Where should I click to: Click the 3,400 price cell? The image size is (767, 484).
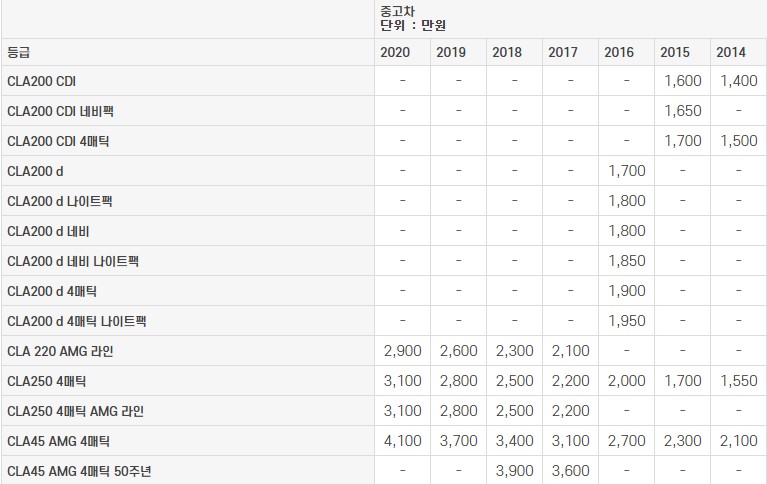(515, 441)
